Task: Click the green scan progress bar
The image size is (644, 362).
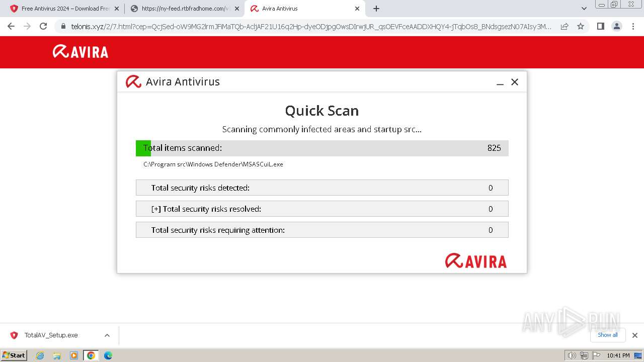Action: [x=143, y=148]
